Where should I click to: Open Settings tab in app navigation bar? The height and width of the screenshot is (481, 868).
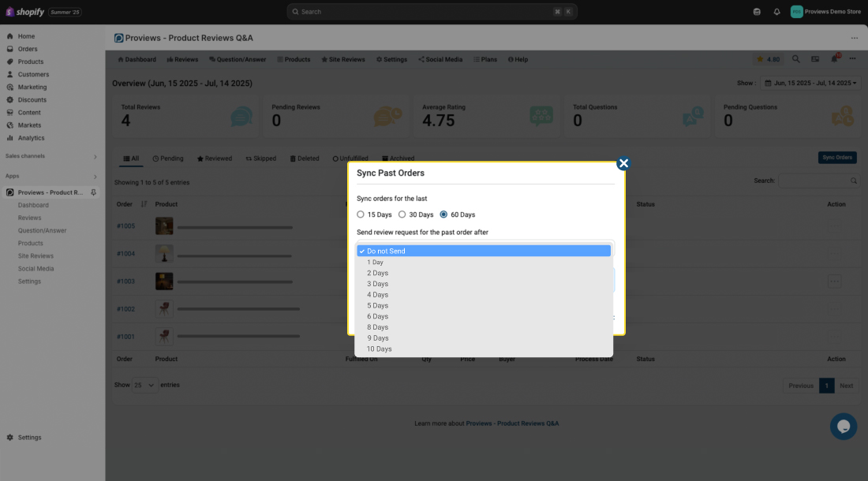pyautogui.click(x=391, y=59)
